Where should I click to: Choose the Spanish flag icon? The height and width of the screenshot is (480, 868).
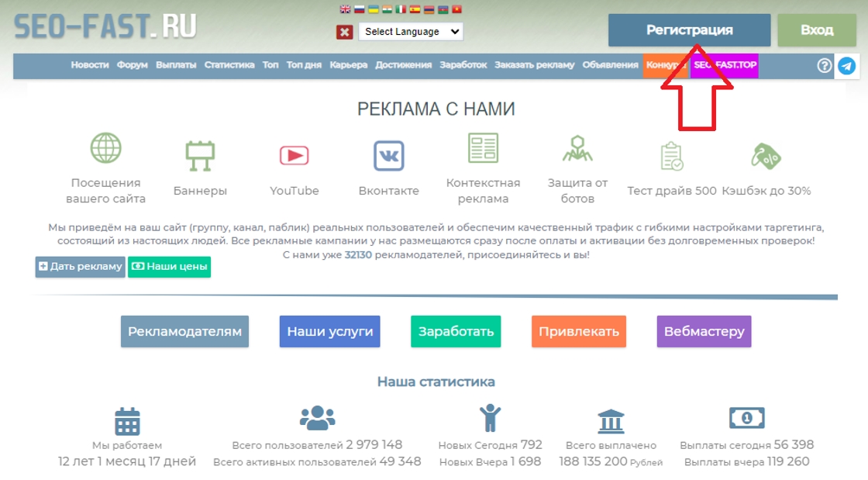[415, 9]
